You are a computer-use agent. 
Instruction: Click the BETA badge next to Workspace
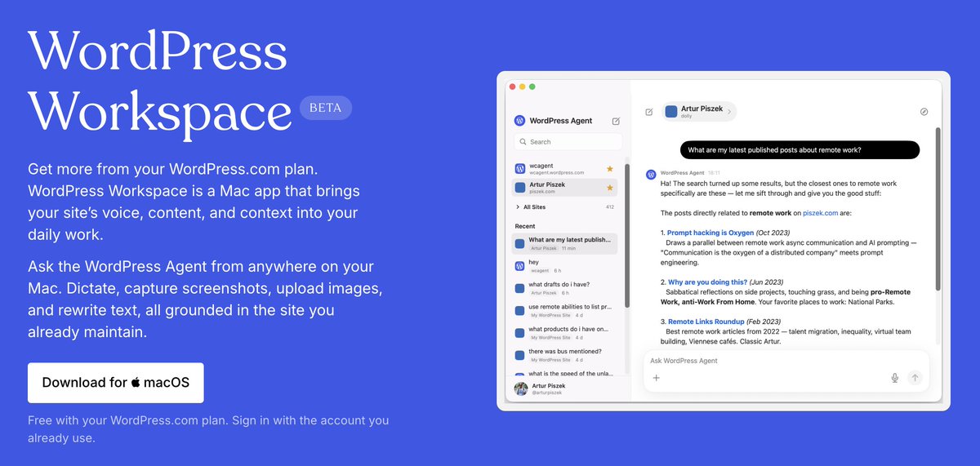(326, 108)
